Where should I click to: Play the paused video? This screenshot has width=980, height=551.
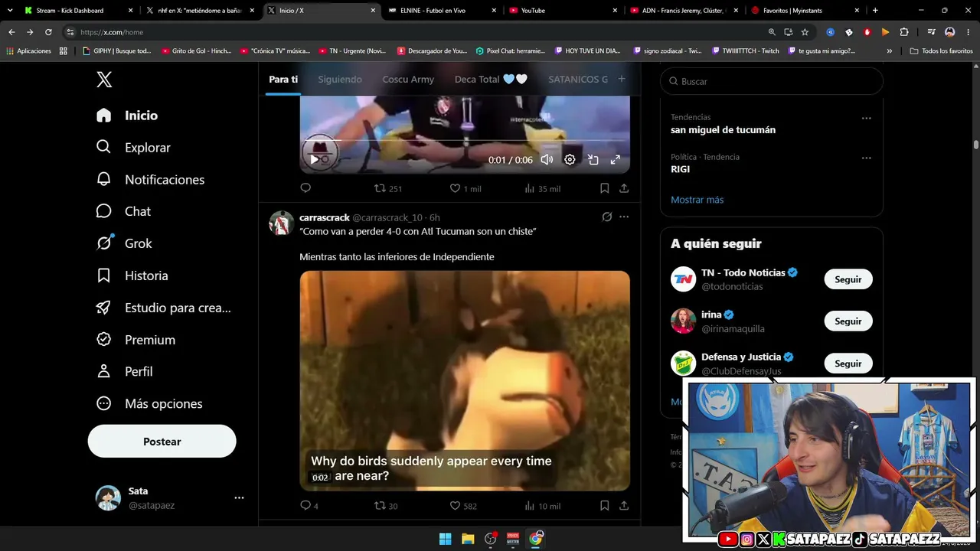tap(314, 160)
